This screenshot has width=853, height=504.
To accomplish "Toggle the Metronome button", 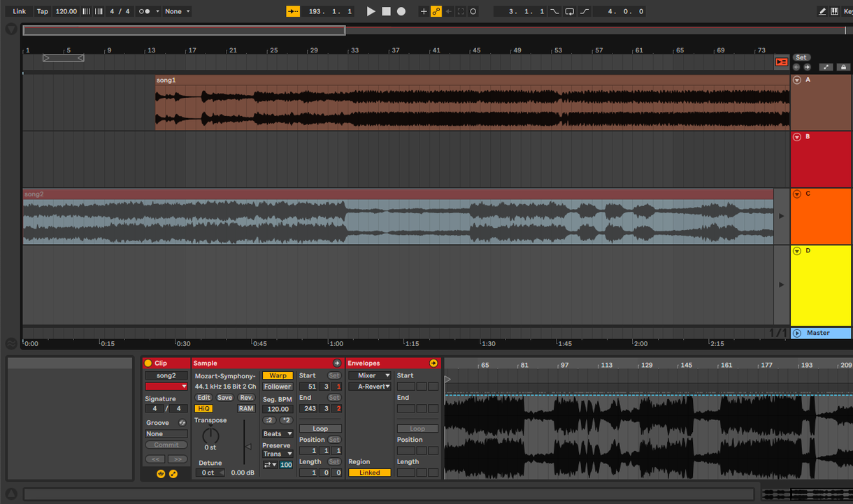I will pos(144,11).
